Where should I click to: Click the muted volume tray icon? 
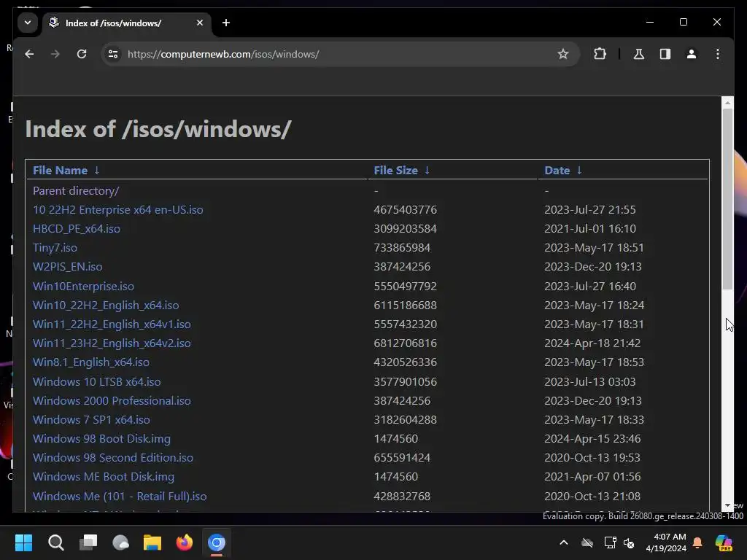pos(629,542)
